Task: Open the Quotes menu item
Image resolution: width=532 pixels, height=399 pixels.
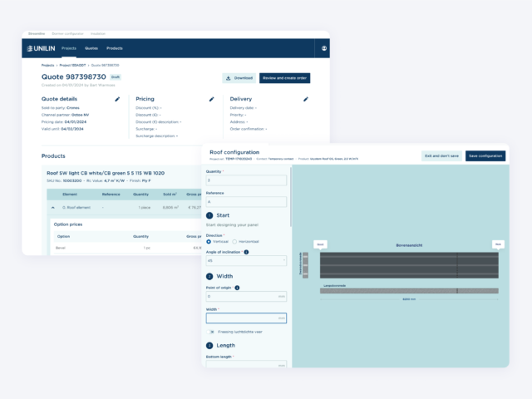Action: click(x=91, y=48)
